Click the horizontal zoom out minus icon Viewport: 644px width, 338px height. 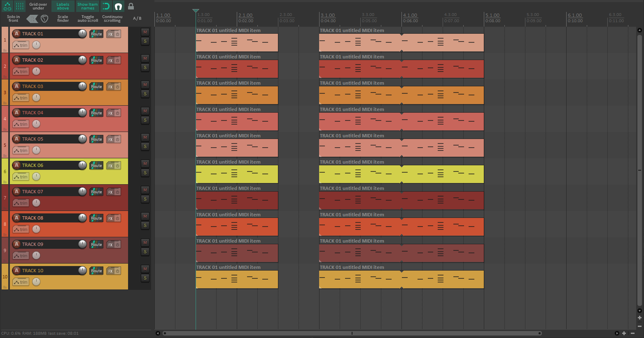pyautogui.click(x=632, y=333)
